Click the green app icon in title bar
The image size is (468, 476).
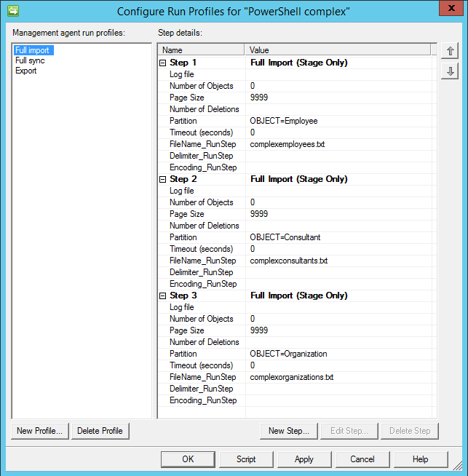[13, 11]
